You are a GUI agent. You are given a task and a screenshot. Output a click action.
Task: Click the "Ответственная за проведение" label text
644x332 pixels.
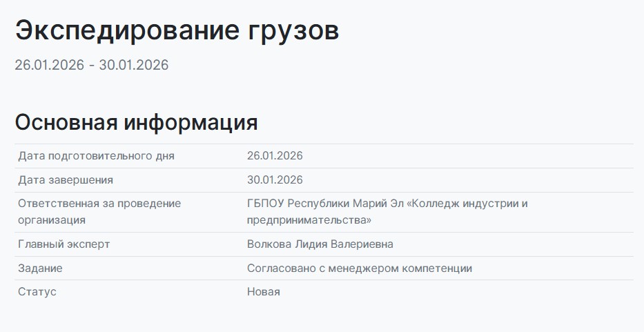pos(99,204)
